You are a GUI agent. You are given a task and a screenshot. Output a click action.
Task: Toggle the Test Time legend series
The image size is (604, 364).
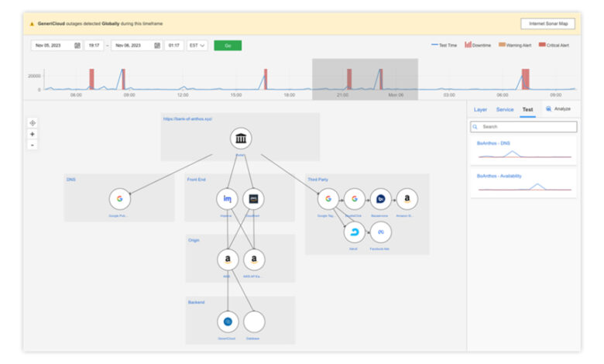tap(445, 45)
